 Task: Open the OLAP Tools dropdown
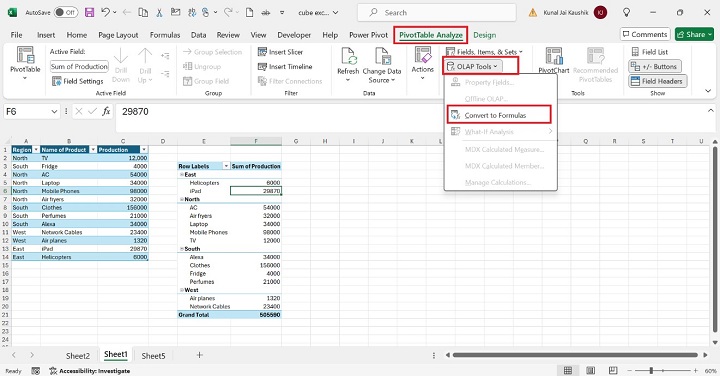point(474,67)
